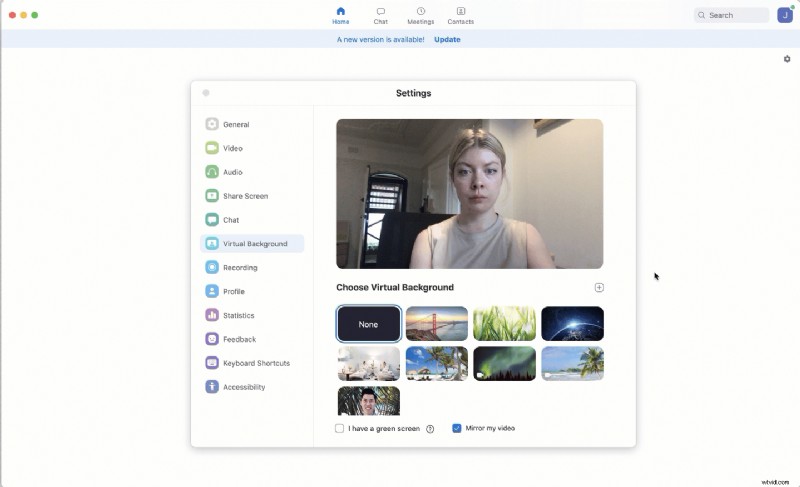Switch to the Meetings tab

[420, 15]
